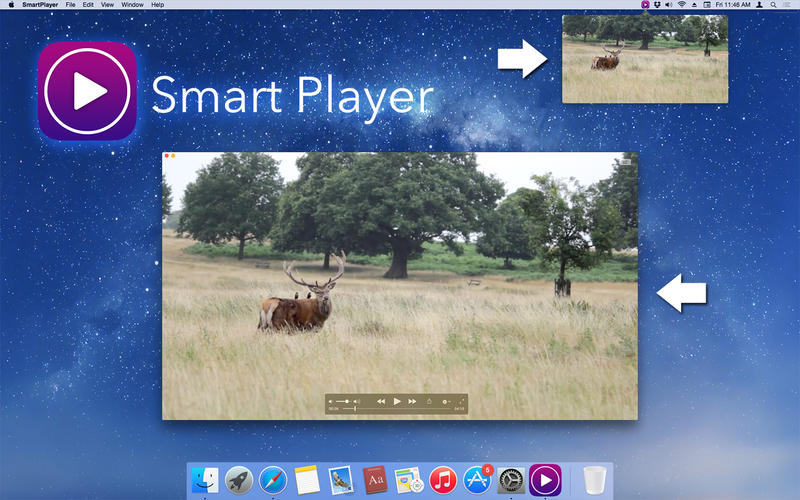Launch Safari from the Dock
Image resolution: width=800 pixels, height=500 pixels.
tap(273, 480)
